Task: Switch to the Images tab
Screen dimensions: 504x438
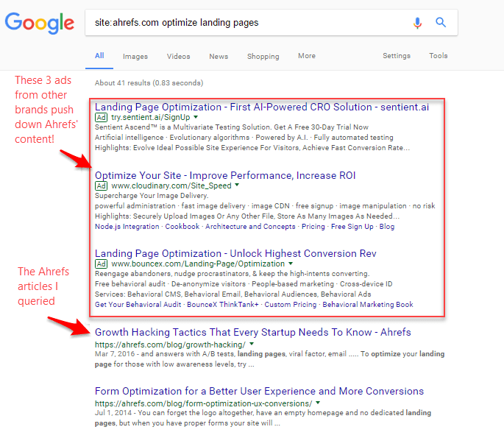Action: coord(135,56)
